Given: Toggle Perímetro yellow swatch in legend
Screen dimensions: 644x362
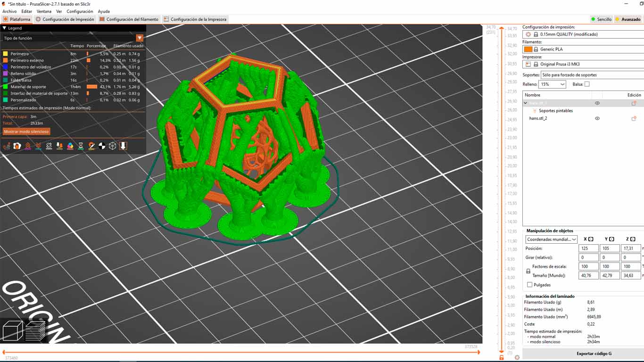Looking at the screenshot, I should pos(5,54).
